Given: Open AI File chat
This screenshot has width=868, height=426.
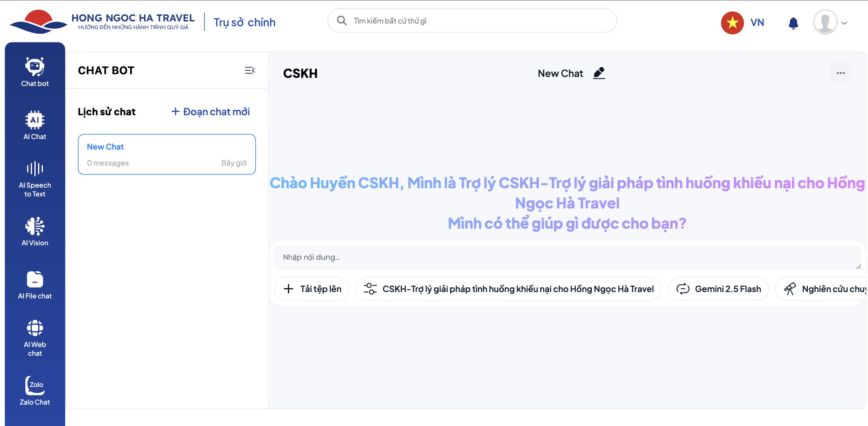Looking at the screenshot, I should (35, 285).
